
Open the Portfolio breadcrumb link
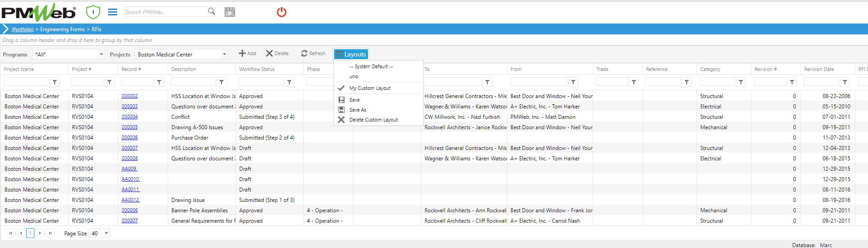click(23, 29)
